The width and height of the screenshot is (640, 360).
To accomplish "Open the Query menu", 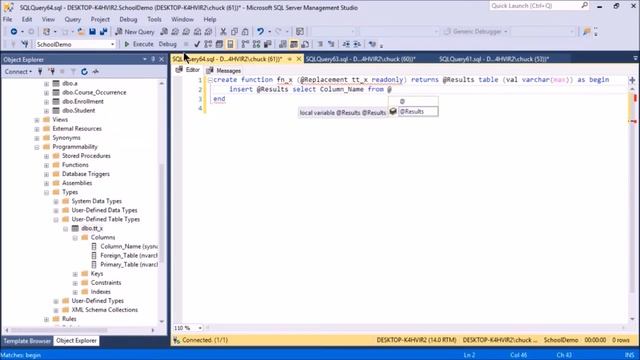I will (72, 19).
